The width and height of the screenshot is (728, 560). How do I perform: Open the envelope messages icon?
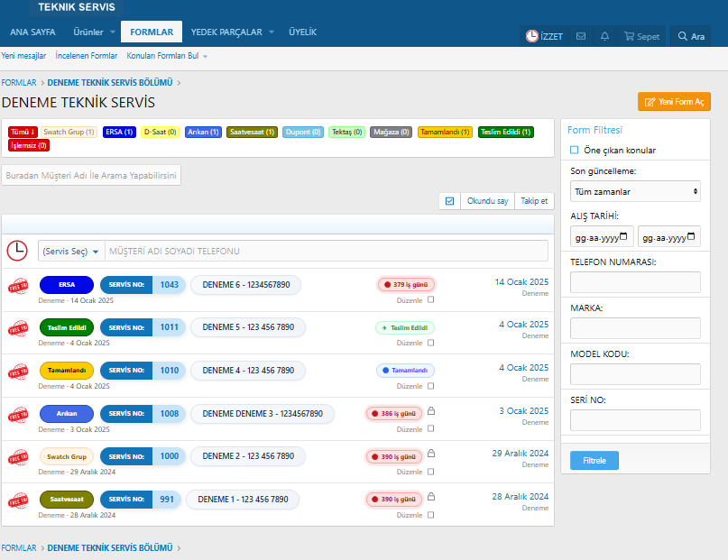coord(581,36)
